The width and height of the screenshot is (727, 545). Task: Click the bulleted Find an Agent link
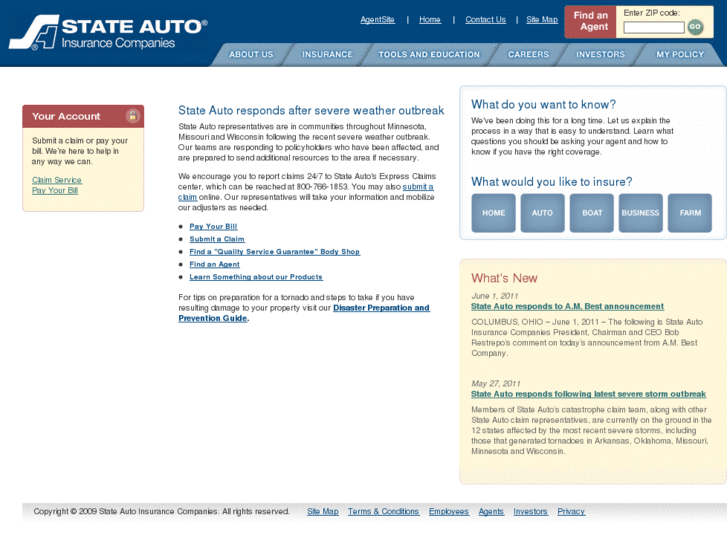pyautogui.click(x=215, y=264)
